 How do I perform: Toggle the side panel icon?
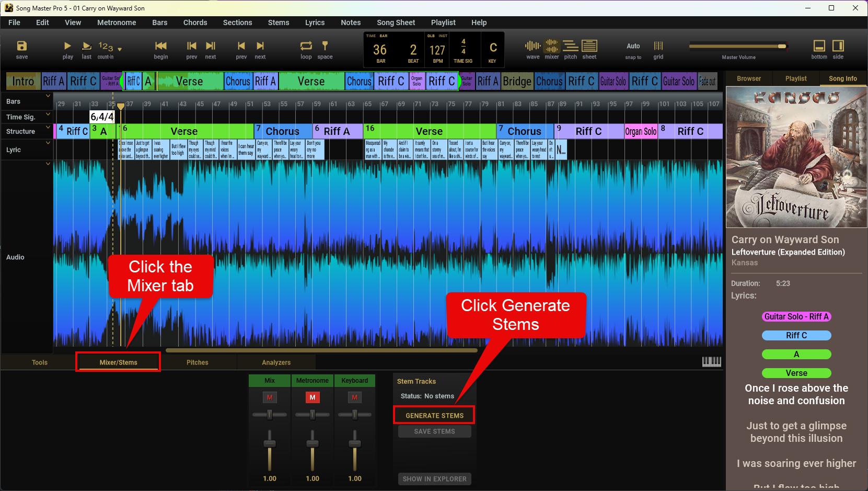838,46
